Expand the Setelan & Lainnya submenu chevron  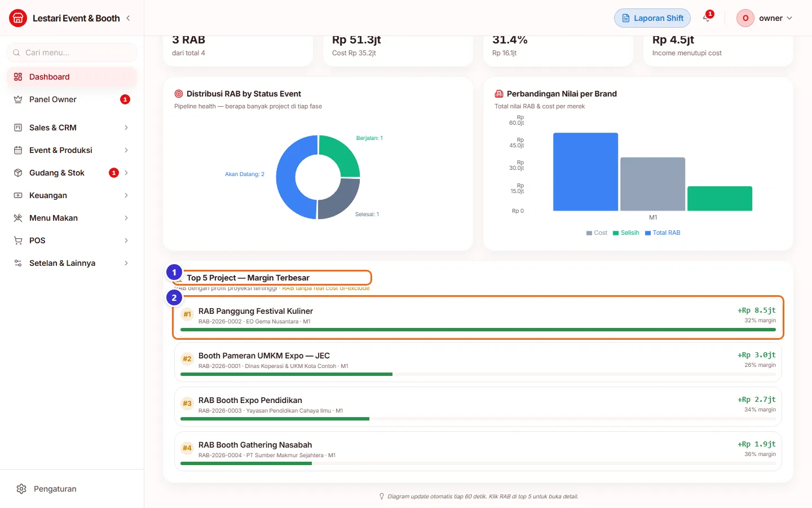tap(126, 263)
